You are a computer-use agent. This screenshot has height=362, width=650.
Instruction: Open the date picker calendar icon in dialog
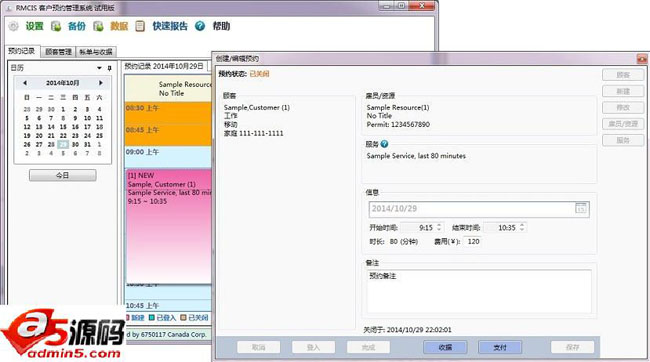(581, 208)
